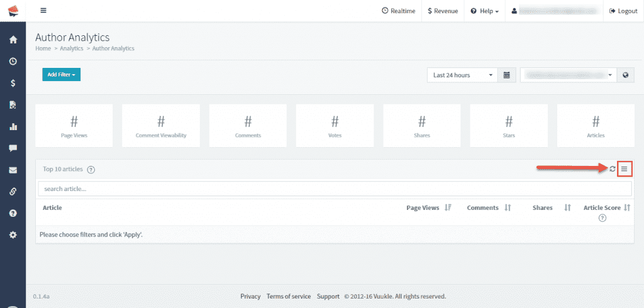Open the settings gear icon in the sidebar

pyautogui.click(x=13, y=234)
